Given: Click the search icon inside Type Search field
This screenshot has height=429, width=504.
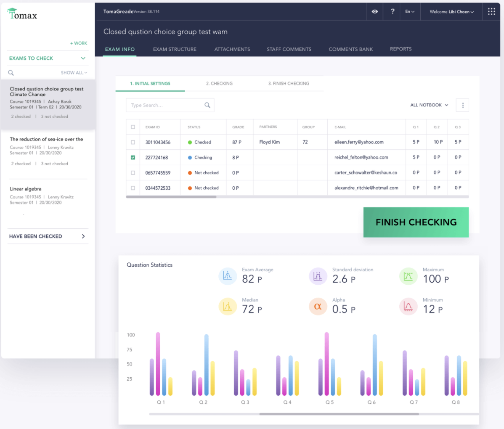Looking at the screenshot, I should tap(207, 105).
